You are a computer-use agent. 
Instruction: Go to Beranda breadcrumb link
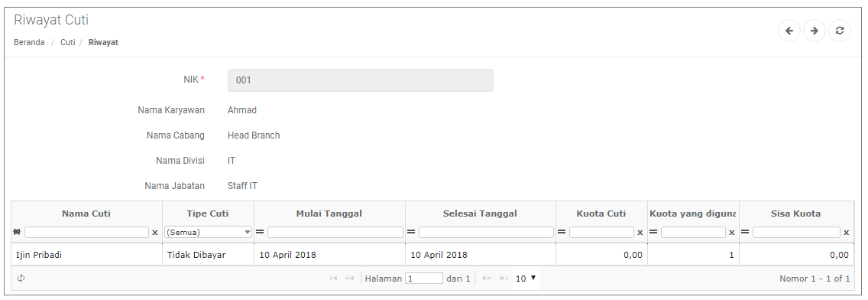(29, 42)
